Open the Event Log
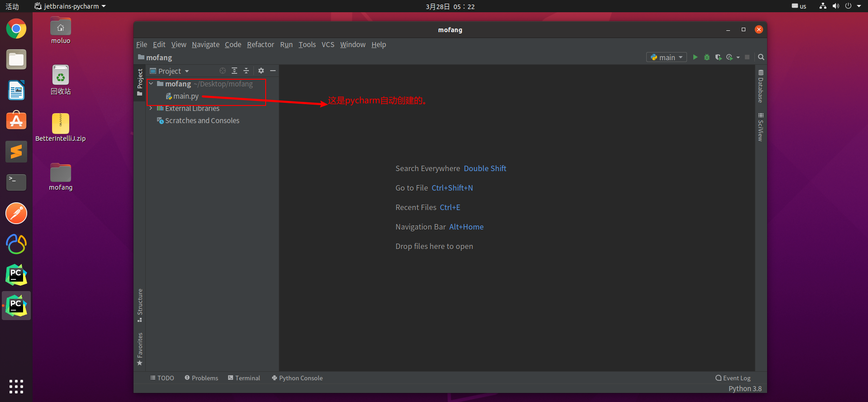This screenshot has height=402, width=868. pos(733,378)
